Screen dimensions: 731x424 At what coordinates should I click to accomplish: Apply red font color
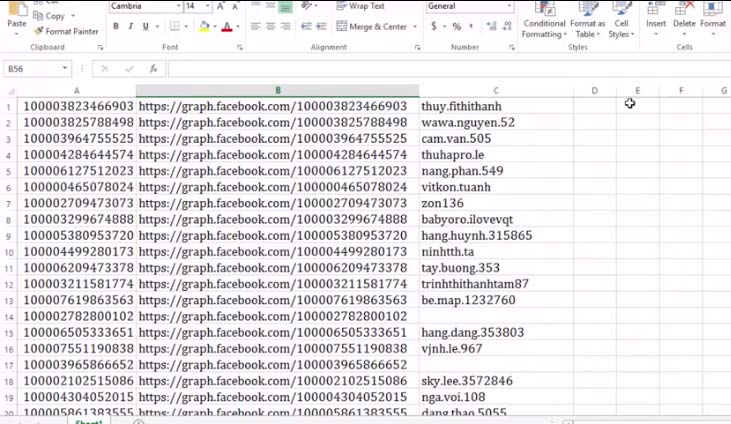227,27
